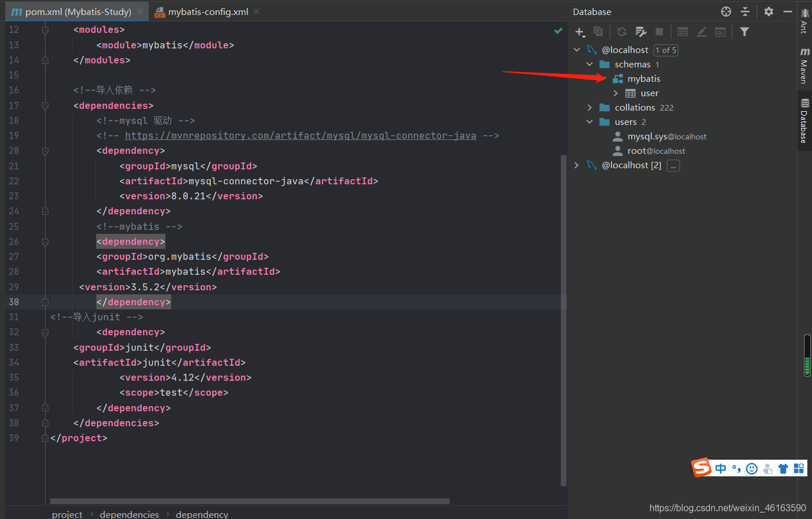The image size is (812, 519).
Task: Open the table editor grid icon
Action: tap(683, 32)
